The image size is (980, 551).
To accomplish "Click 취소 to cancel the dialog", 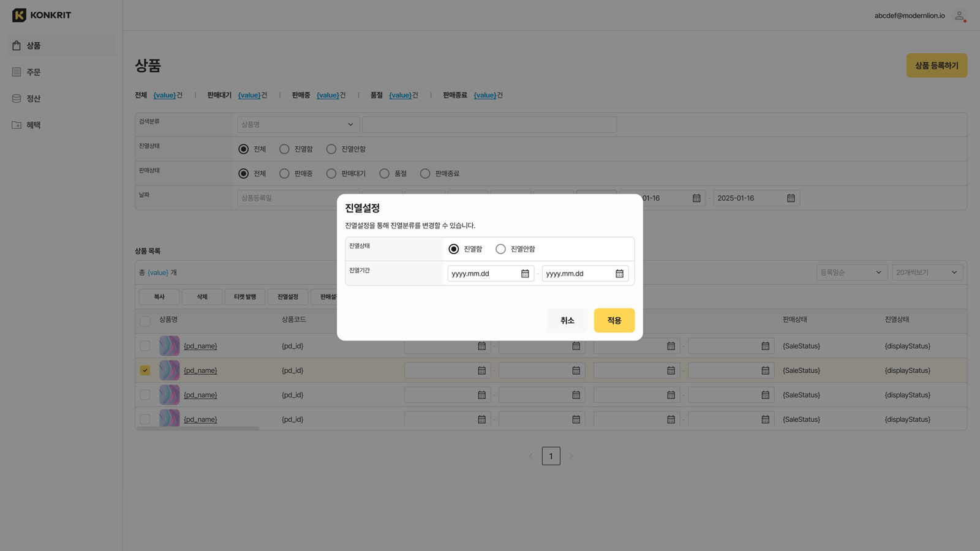I will coord(567,320).
